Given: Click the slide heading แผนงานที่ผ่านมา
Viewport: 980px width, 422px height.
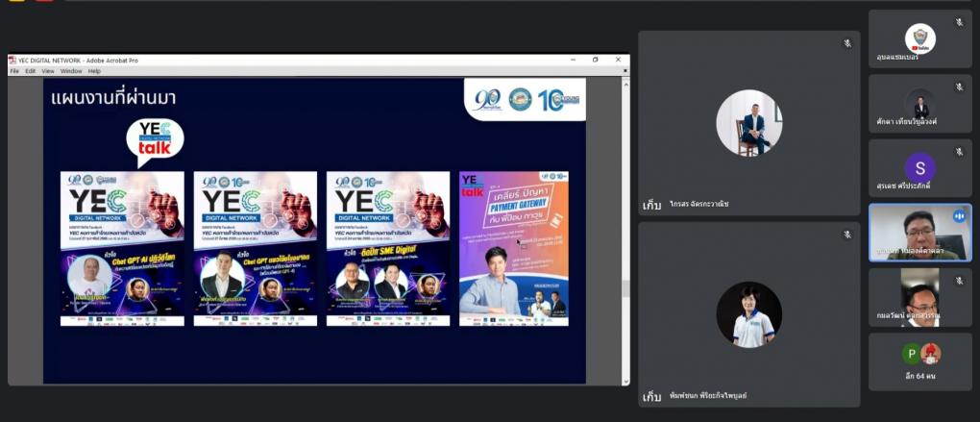Looking at the screenshot, I should [113, 98].
